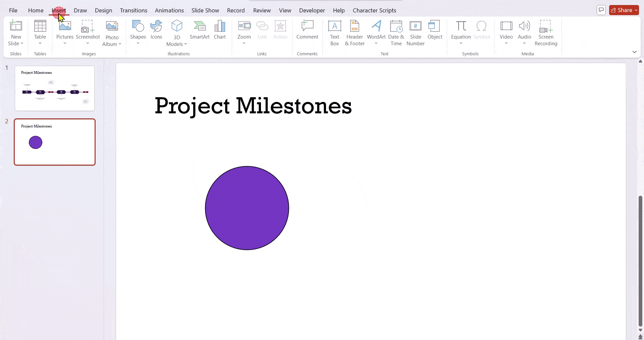Open the Shapes gallery
Viewport: 644px width, 340px height.
pos(138,32)
